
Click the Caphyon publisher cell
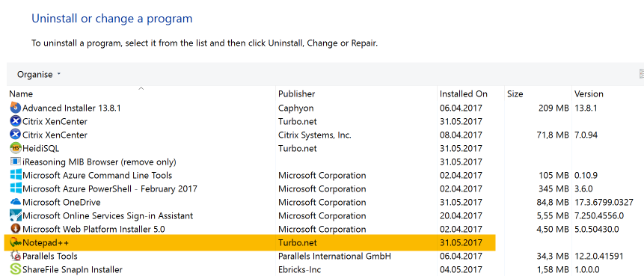pyautogui.click(x=295, y=108)
